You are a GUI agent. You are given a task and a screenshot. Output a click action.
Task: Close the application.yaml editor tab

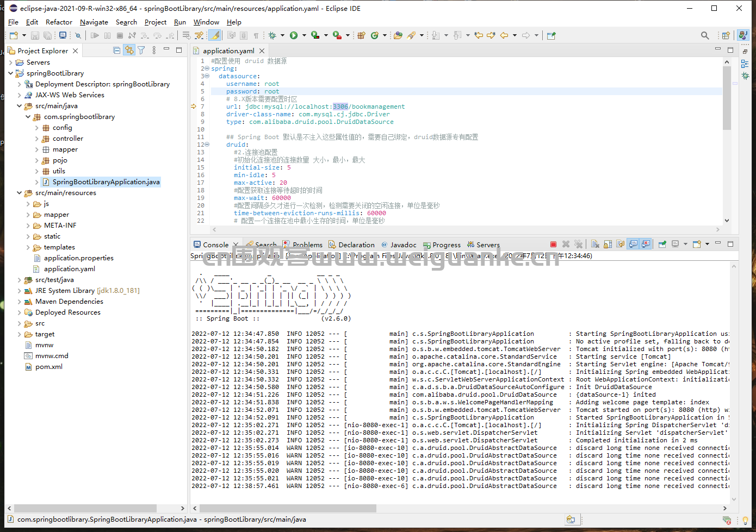(x=262, y=51)
